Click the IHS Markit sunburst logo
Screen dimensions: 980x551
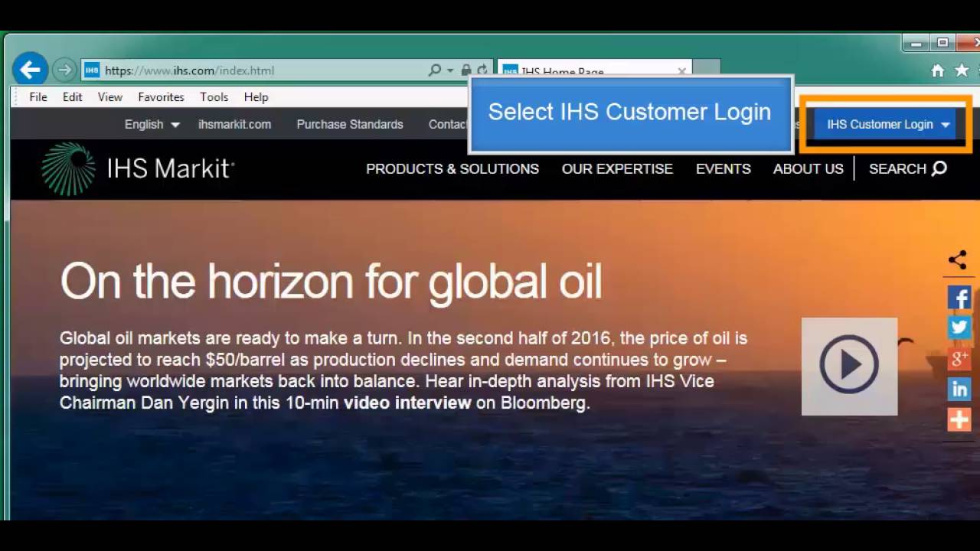68,168
